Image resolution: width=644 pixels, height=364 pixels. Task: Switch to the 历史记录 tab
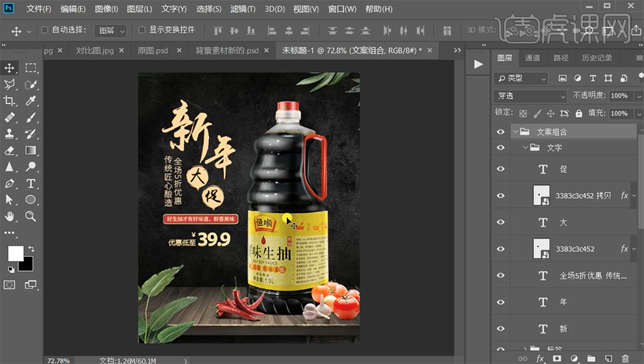click(x=597, y=58)
